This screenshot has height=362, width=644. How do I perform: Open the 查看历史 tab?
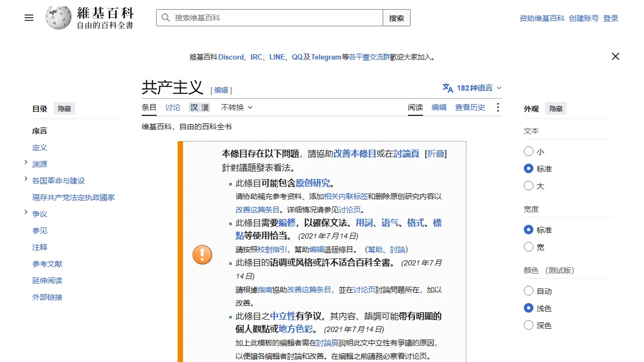(470, 107)
